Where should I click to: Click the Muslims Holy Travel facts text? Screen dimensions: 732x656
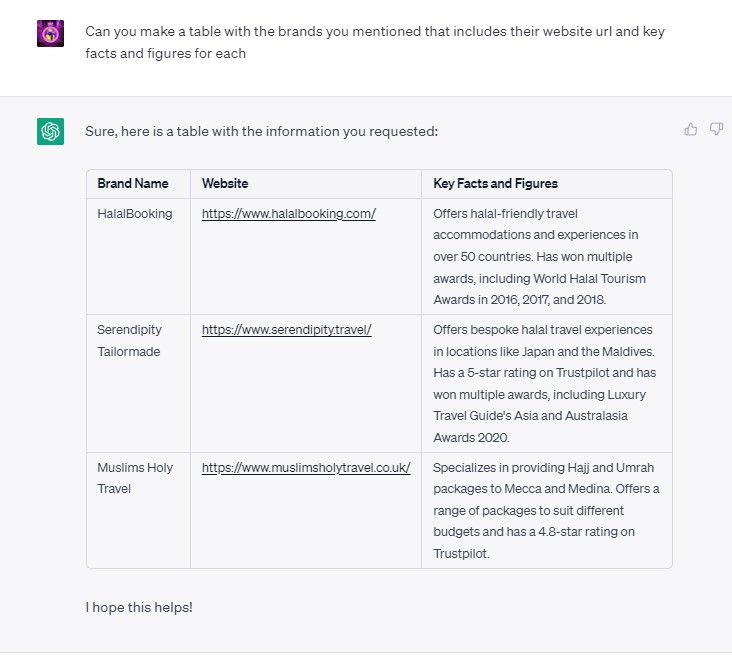coord(545,510)
